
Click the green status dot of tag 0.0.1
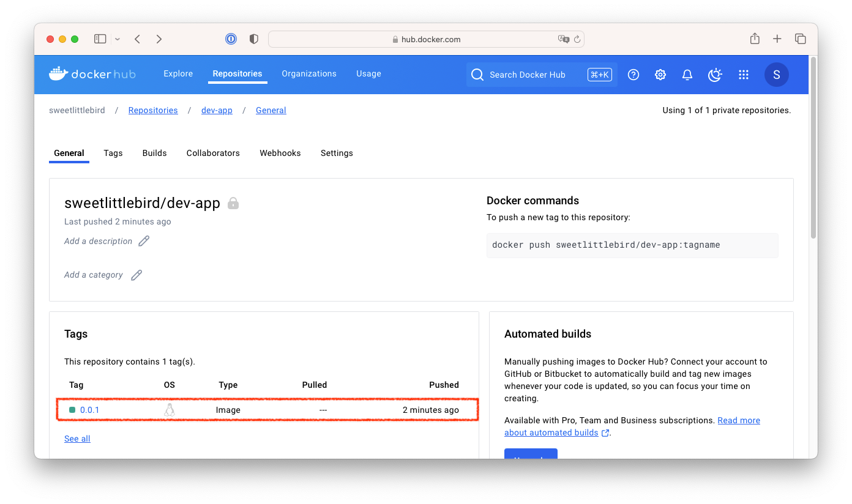point(72,410)
